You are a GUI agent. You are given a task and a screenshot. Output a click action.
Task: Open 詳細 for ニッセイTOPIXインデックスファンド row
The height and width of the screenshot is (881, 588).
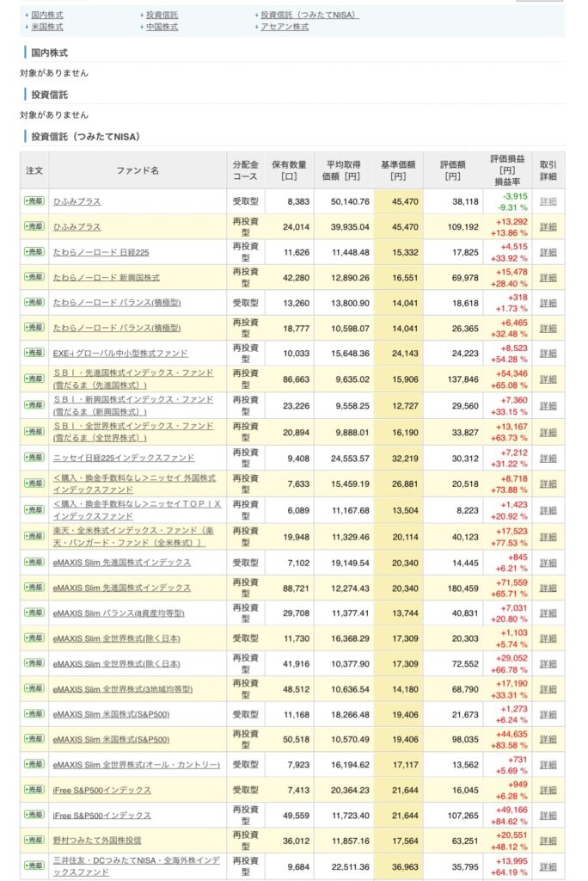pyautogui.click(x=548, y=510)
